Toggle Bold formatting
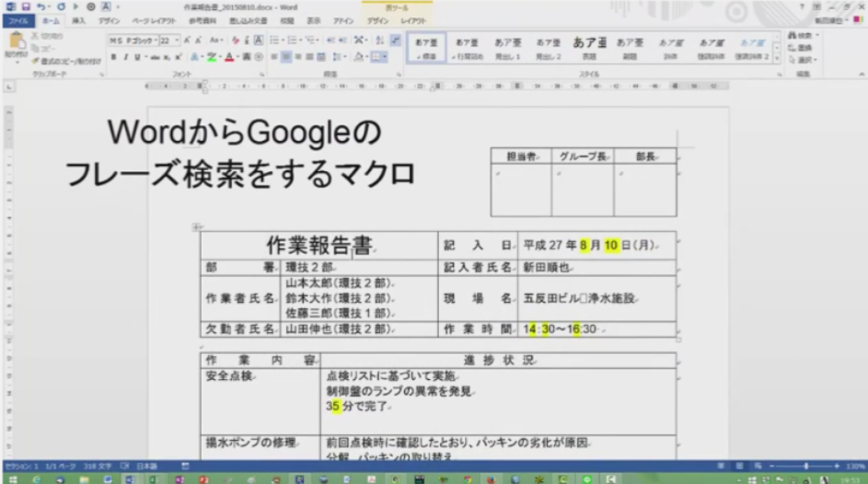Viewport: 868px width, 484px height. (x=113, y=57)
